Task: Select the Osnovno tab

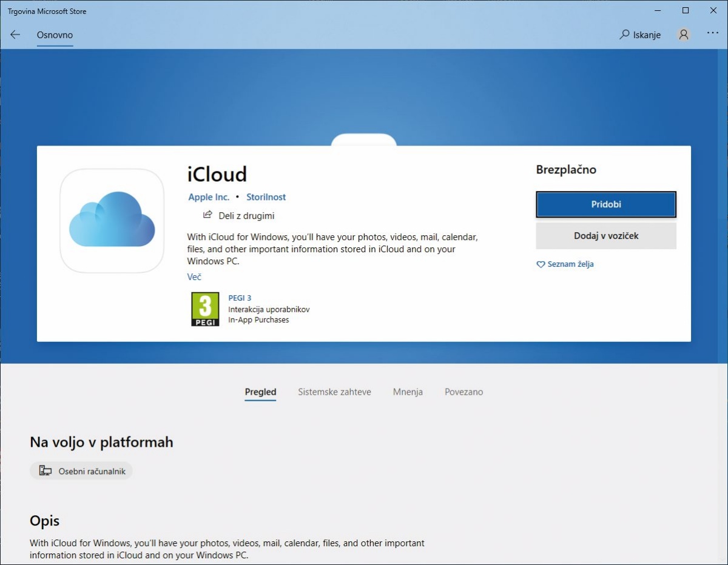Action: (55, 35)
